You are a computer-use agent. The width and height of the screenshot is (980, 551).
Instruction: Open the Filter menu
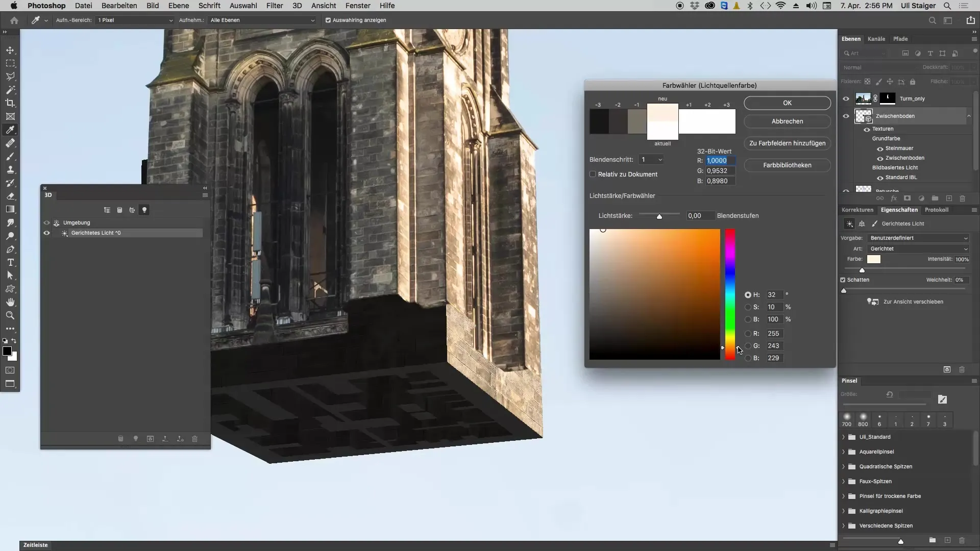coord(274,6)
